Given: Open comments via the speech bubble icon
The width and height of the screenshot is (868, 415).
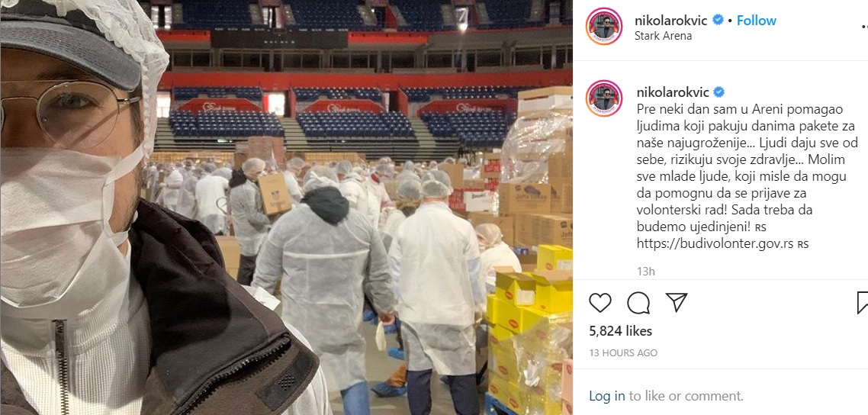Looking at the screenshot, I should click(638, 303).
